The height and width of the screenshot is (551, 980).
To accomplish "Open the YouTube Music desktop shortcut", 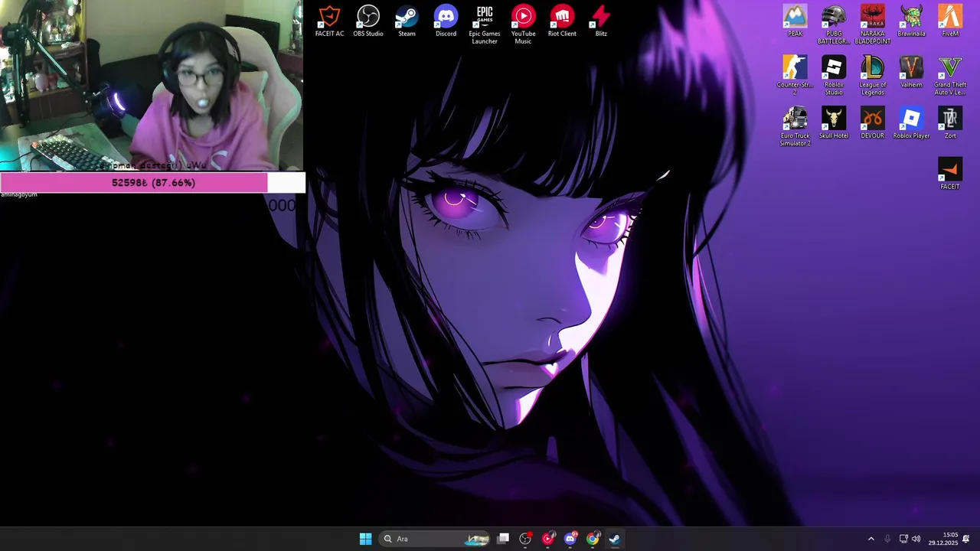I will (523, 24).
